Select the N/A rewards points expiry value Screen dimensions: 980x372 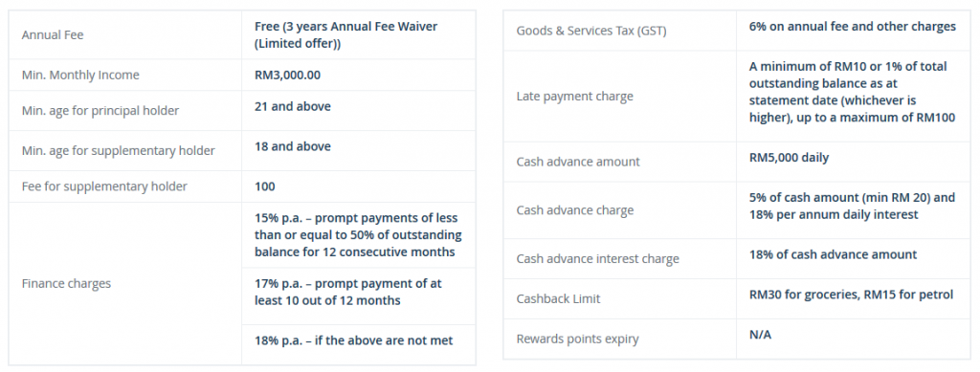[760, 335]
